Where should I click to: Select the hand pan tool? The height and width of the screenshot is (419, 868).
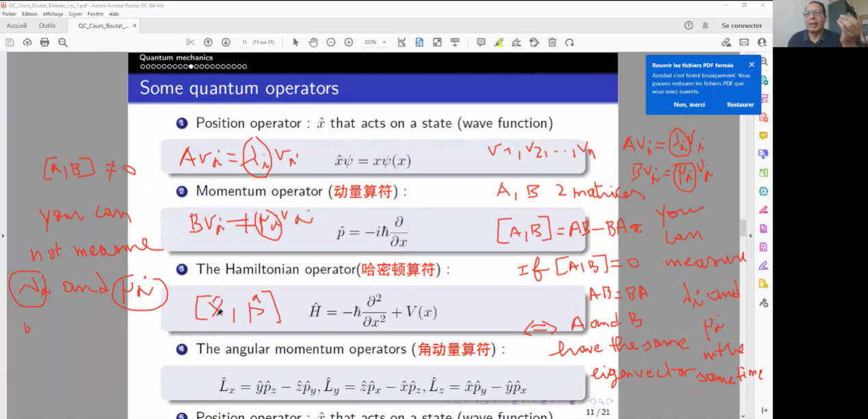313,42
